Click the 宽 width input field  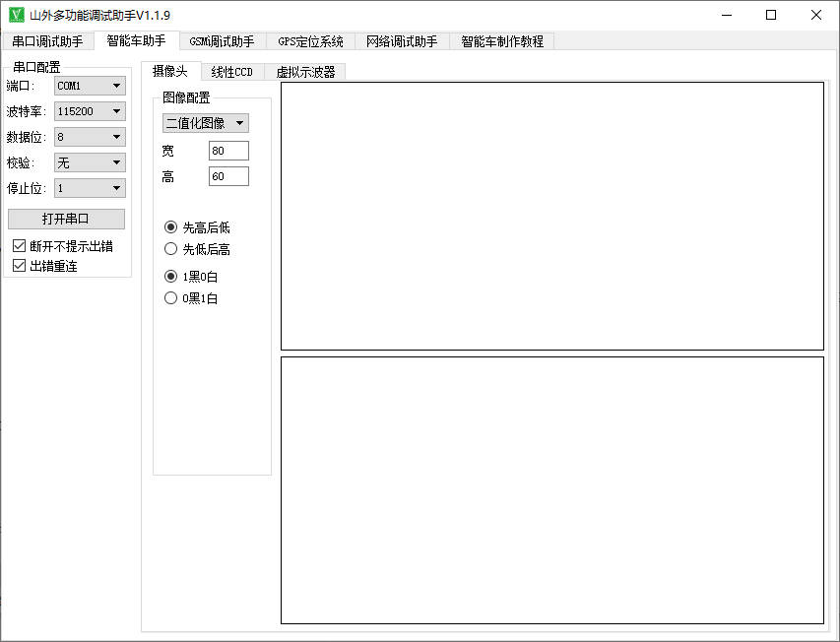pos(228,151)
